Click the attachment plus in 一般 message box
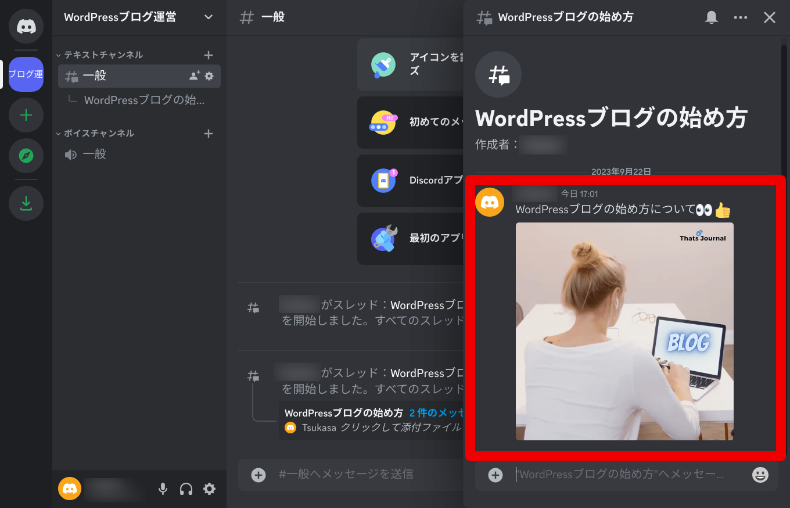This screenshot has height=508, width=790. [x=258, y=475]
